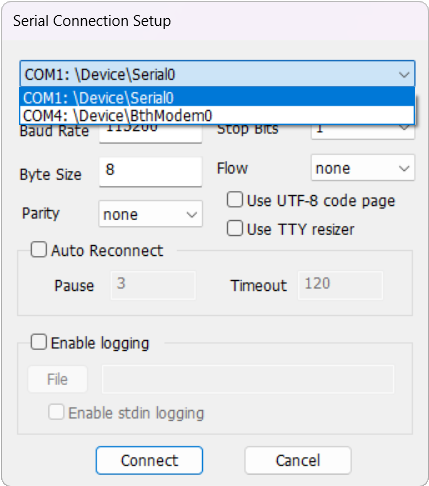Select COM1: \Device\Serial0 from the list
Viewport: 429px width, 486px height.
coord(217,98)
